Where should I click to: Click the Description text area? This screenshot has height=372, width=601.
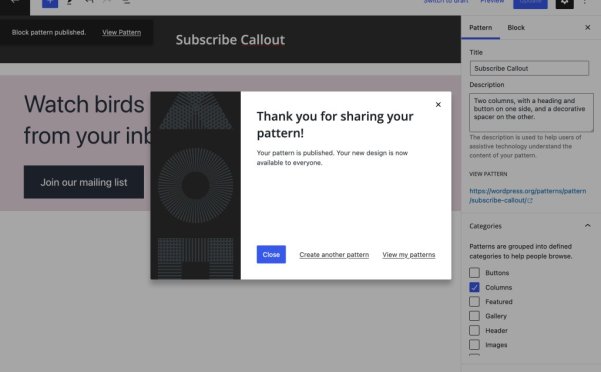(x=531, y=112)
